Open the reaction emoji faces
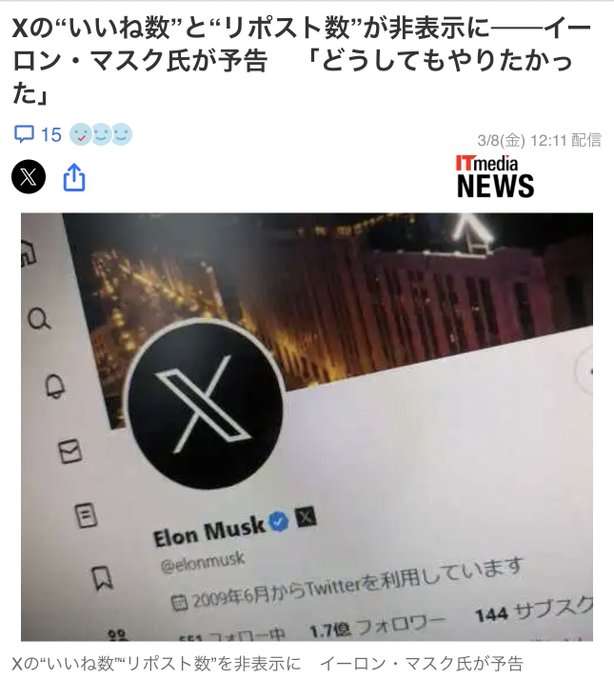The height and width of the screenshot is (680, 614). point(101,134)
